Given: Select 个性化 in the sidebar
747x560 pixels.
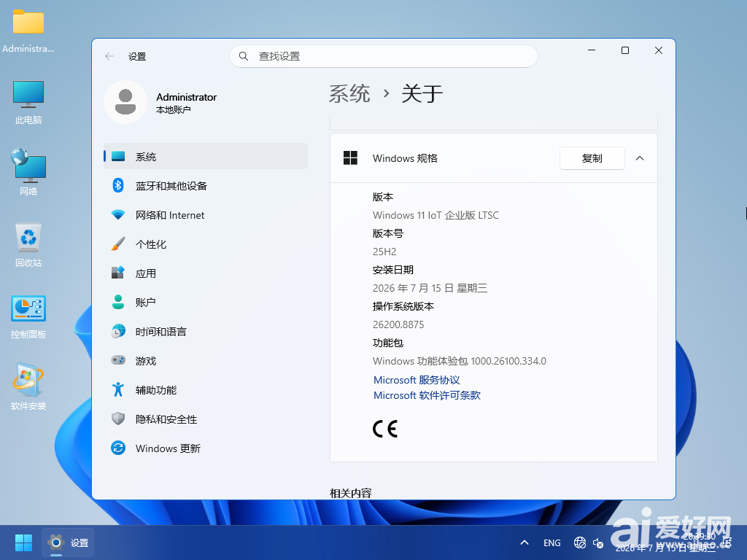Looking at the screenshot, I should coord(205,244).
